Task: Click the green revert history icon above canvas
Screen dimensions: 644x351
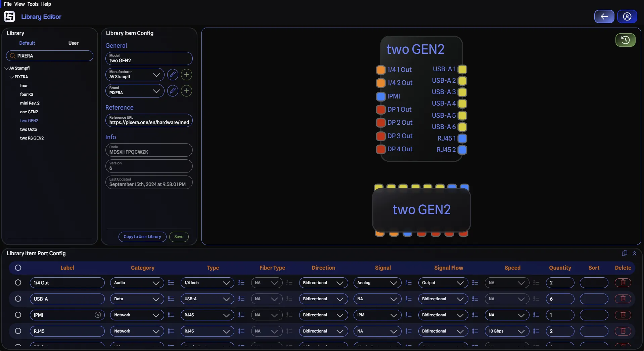Action: pos(626,40)
